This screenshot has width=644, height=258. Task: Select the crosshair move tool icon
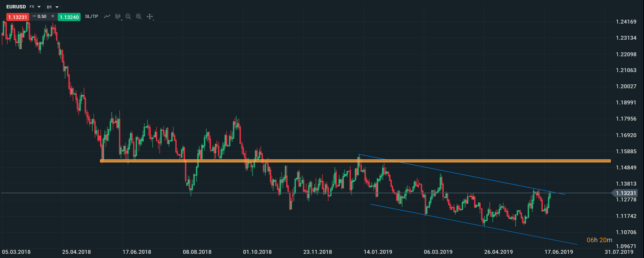tap(150, 17)
